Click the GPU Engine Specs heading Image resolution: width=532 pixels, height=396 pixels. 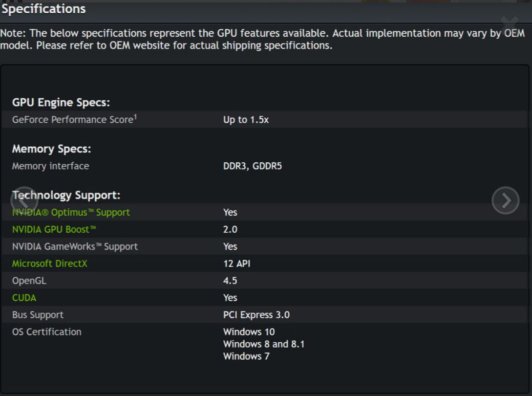(61, 103)
